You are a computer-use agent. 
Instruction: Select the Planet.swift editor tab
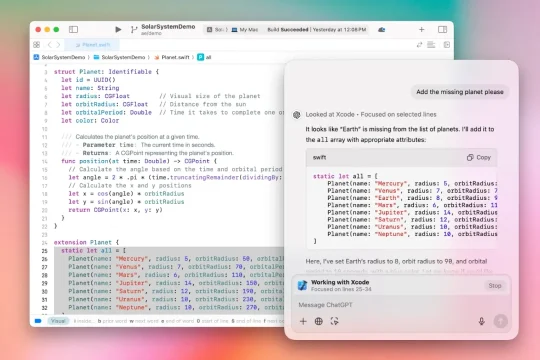[x=93, y=45]
